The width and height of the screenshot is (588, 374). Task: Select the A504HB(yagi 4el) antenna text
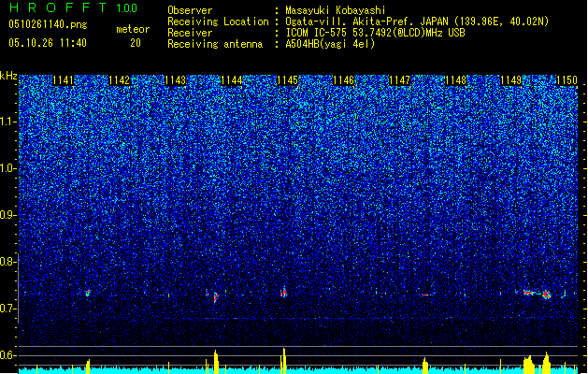pyautogui.click(x=330, y=44)
